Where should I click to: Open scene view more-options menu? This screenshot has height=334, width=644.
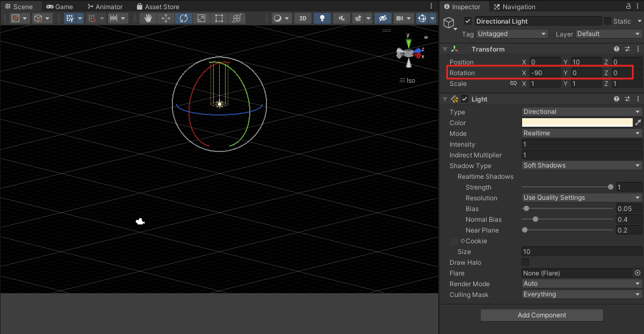[x=431, y=6]
